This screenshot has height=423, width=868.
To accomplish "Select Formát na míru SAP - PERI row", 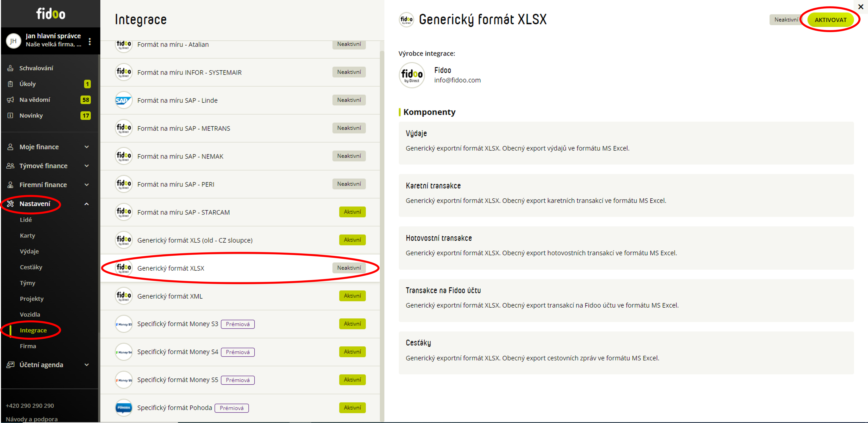I will [x=240, y=184].
